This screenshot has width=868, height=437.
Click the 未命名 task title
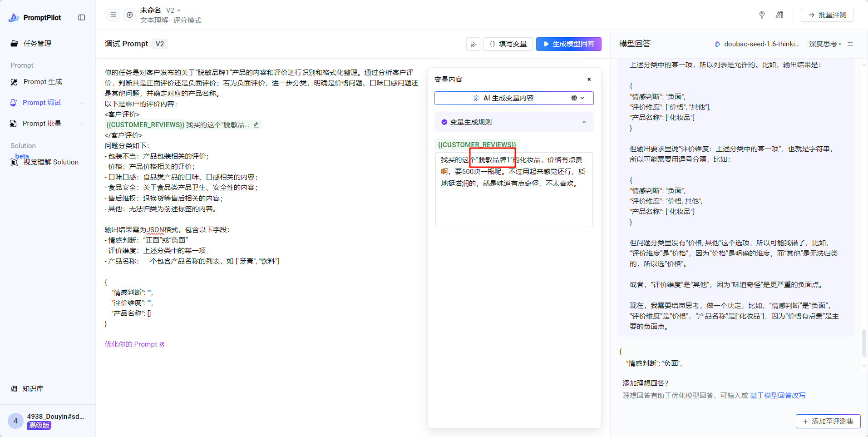click(x=151, y=10)
